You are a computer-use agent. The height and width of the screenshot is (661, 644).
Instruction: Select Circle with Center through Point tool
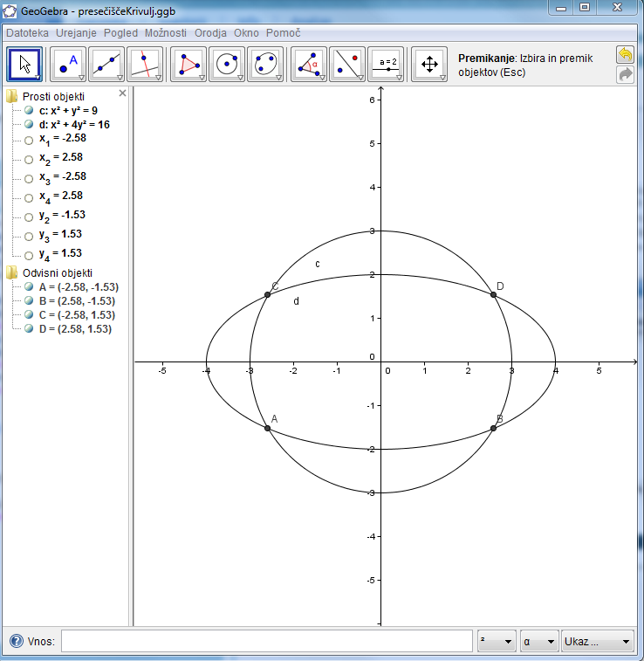tap(226, 65)
